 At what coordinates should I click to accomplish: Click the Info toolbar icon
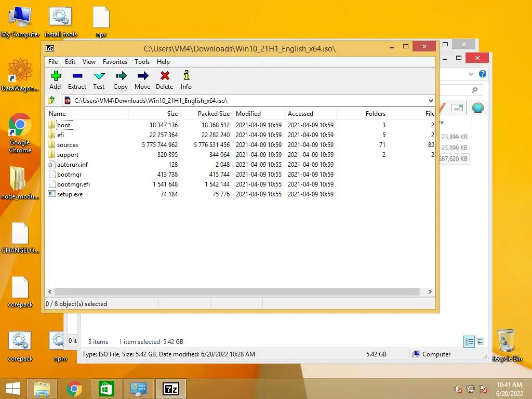point(187,75)
